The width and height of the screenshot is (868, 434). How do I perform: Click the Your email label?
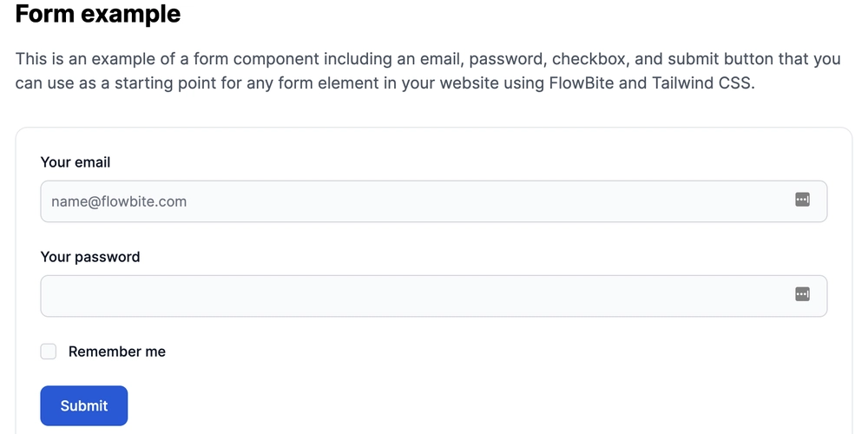click(76, 162)
